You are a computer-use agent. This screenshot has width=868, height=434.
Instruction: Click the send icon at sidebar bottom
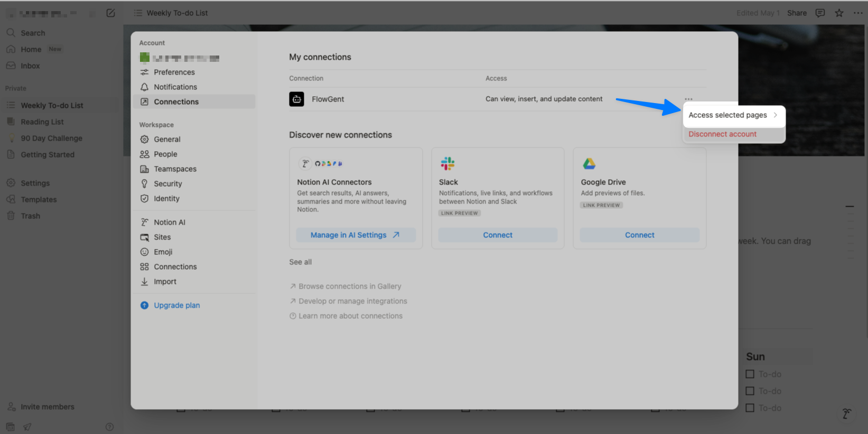[x=27, y=427]
